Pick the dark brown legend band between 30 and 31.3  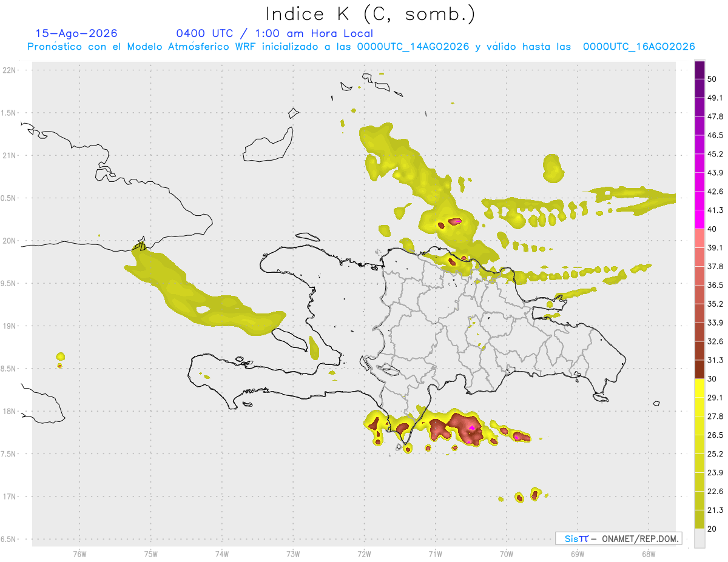(x=699, y=369)
